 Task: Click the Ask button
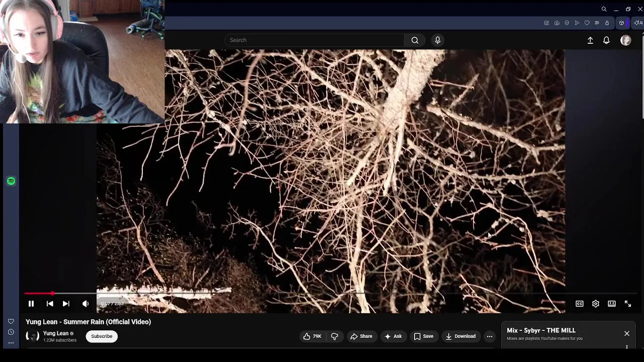click(393, 336)
